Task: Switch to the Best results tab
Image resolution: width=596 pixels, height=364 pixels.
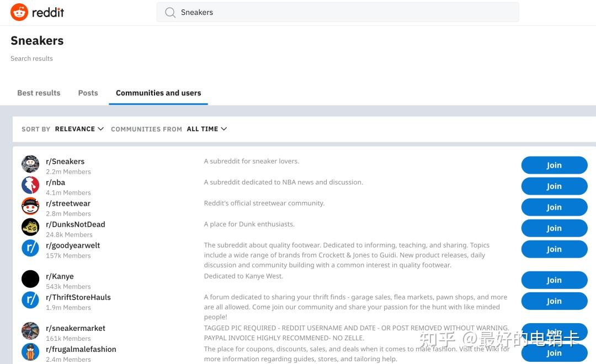Action: click(39, 93)
